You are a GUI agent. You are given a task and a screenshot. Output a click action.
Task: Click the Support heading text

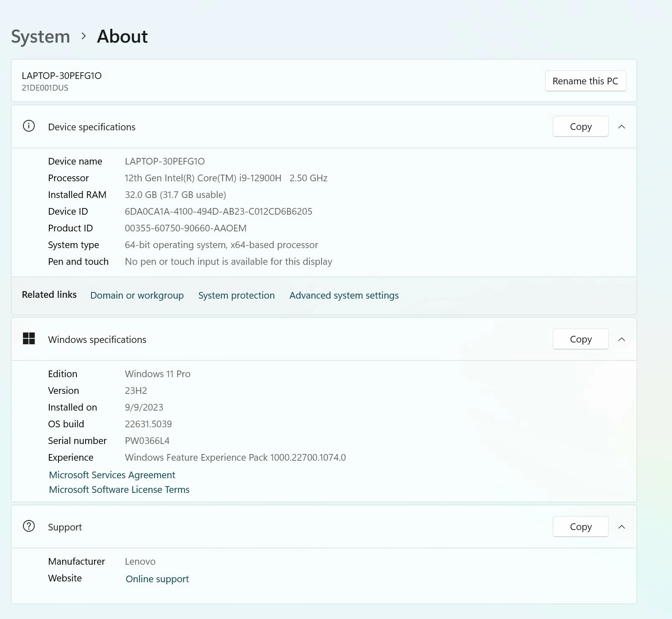(65, 527)
